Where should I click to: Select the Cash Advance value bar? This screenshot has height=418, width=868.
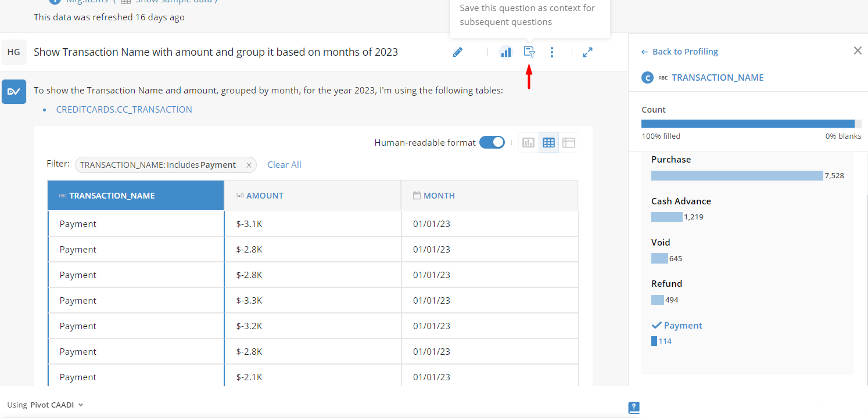[666, 217]
